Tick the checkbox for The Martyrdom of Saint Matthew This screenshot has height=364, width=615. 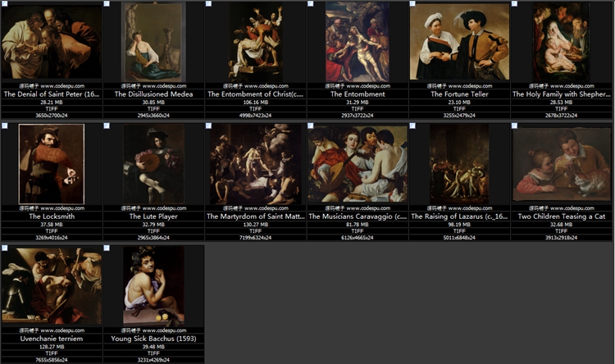208,125
